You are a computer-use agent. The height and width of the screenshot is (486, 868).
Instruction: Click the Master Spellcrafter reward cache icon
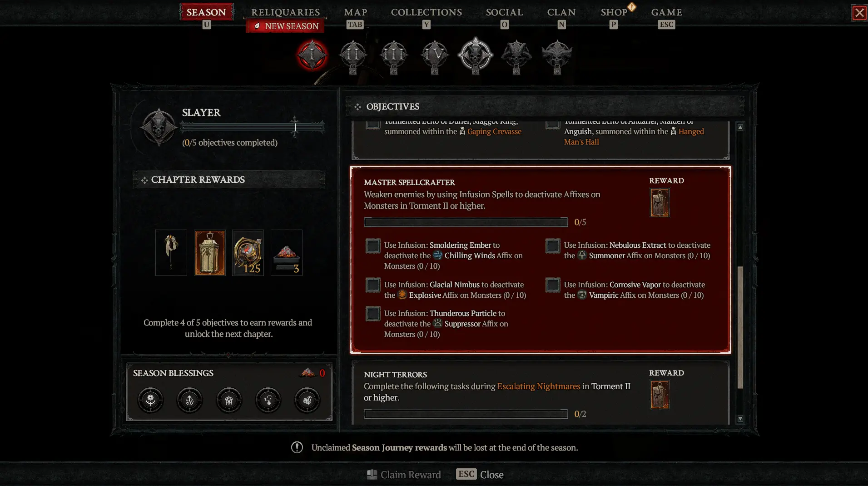tap(660, 203)
